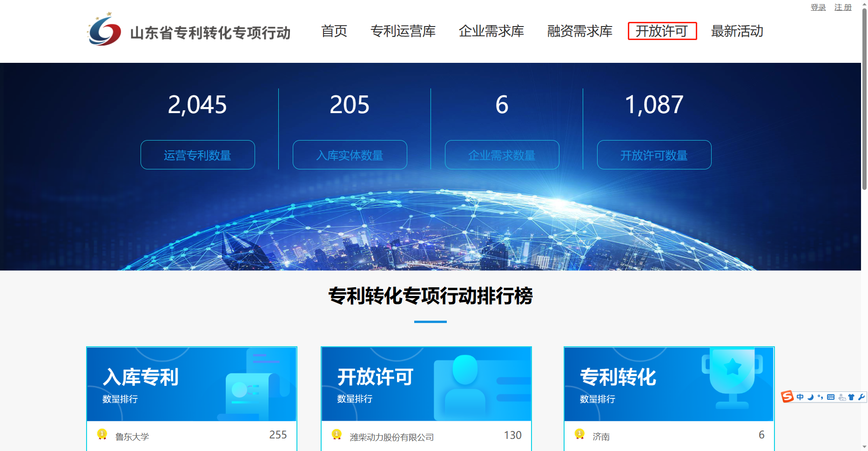The height and width of the screenshot is (451, 868).
Task: Click the scrollbar down arrow
Action: (864, 447)
